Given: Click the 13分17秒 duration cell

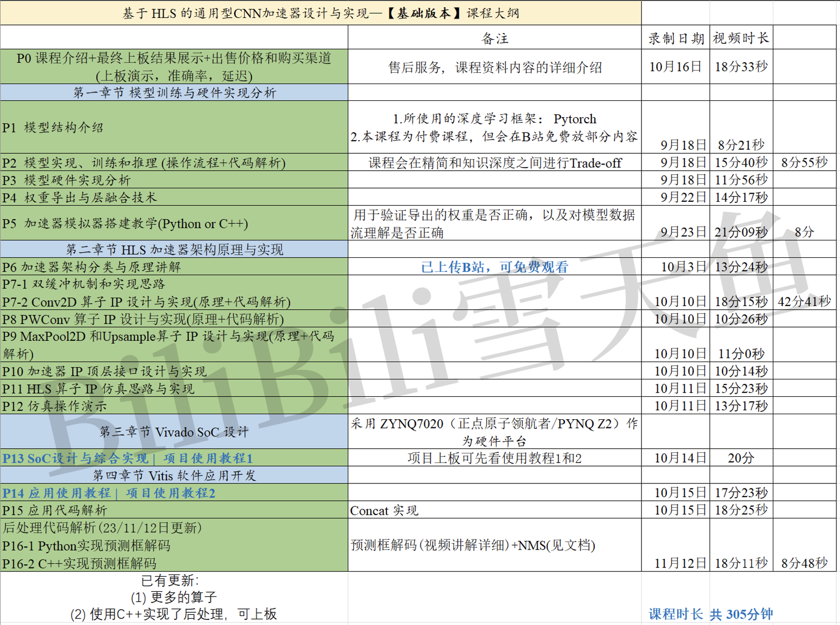Looking at the screenshot, I should click(x=741, y=405).
